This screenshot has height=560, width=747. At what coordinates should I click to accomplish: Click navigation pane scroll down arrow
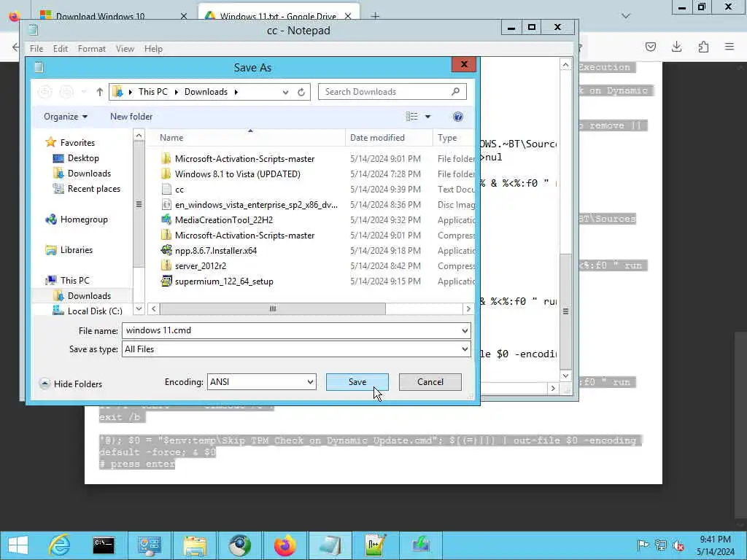[x=139, y=308]
